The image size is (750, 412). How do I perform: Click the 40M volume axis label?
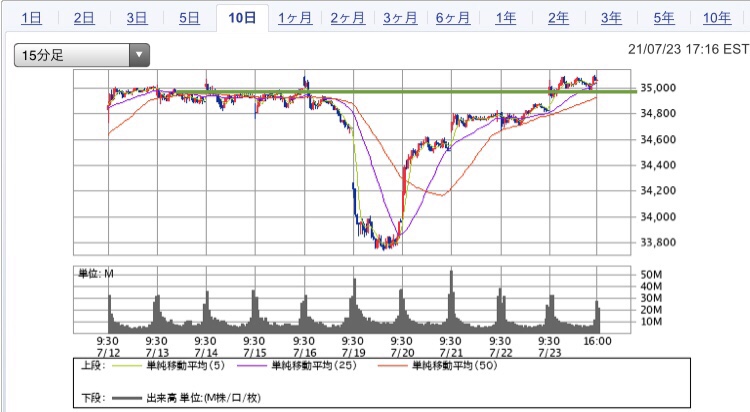[x=651, y=286]
